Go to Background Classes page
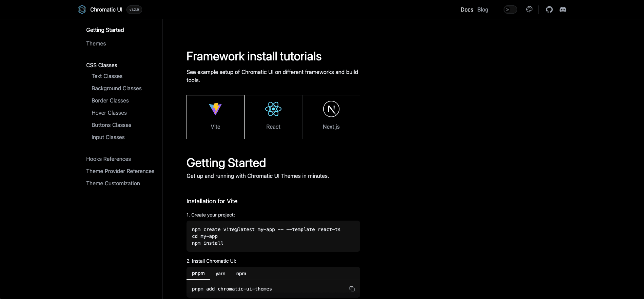The image size is (644, 299). 117,88
